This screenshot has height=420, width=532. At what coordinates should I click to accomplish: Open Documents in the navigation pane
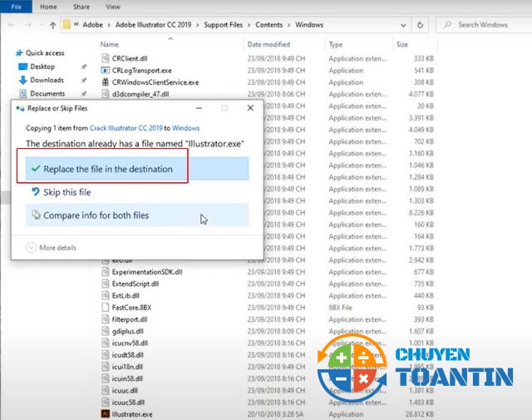(x=47, y=93)
